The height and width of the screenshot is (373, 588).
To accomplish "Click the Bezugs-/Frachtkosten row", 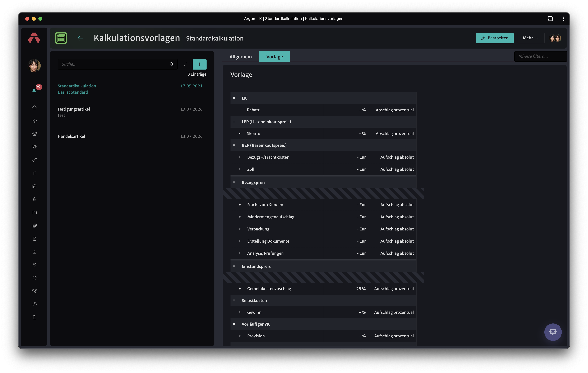I will tap(323, 157).
